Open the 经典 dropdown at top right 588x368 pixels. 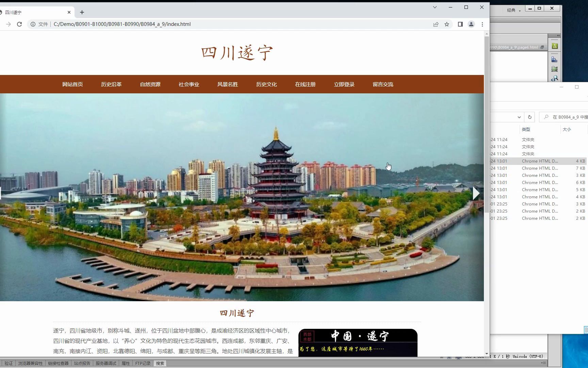click(514, 10)
